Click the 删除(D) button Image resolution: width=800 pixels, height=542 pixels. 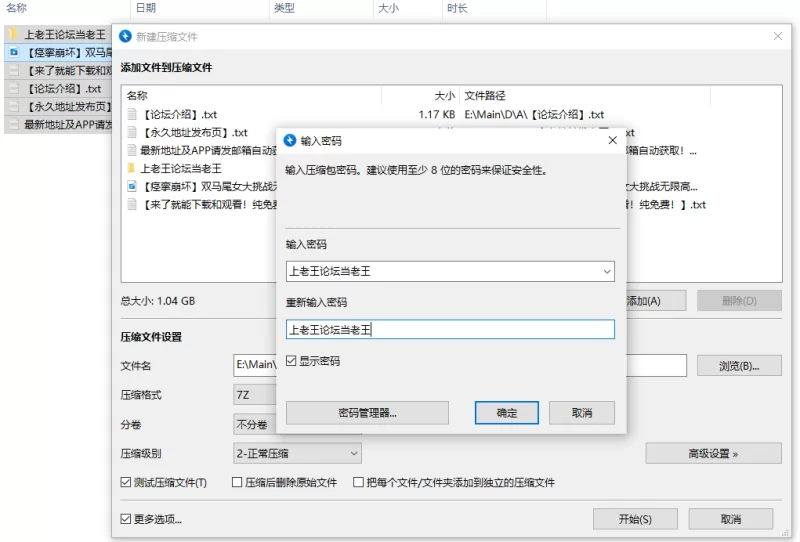[739, 301]
